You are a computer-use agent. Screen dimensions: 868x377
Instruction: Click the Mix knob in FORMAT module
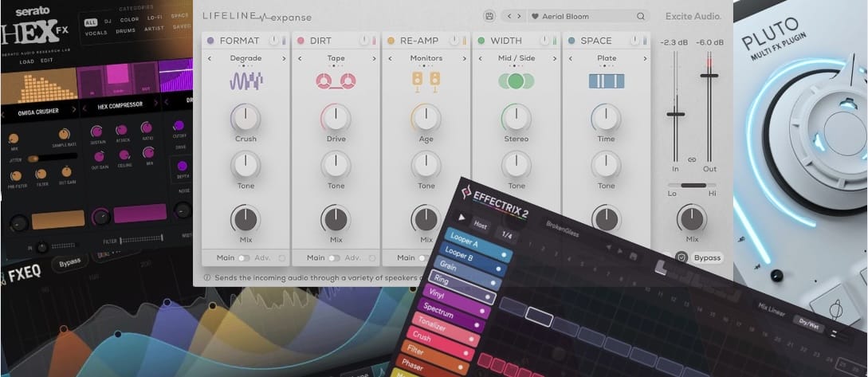click(x=245, y=218)
